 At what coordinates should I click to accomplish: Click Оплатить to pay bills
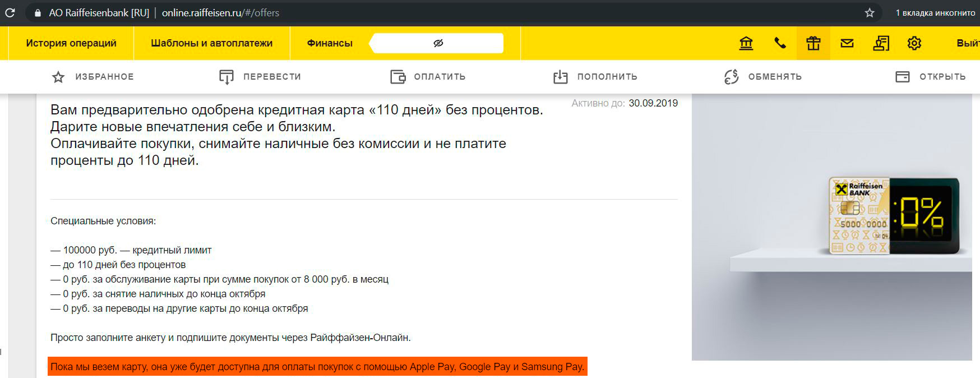click(x=428, y=77)
